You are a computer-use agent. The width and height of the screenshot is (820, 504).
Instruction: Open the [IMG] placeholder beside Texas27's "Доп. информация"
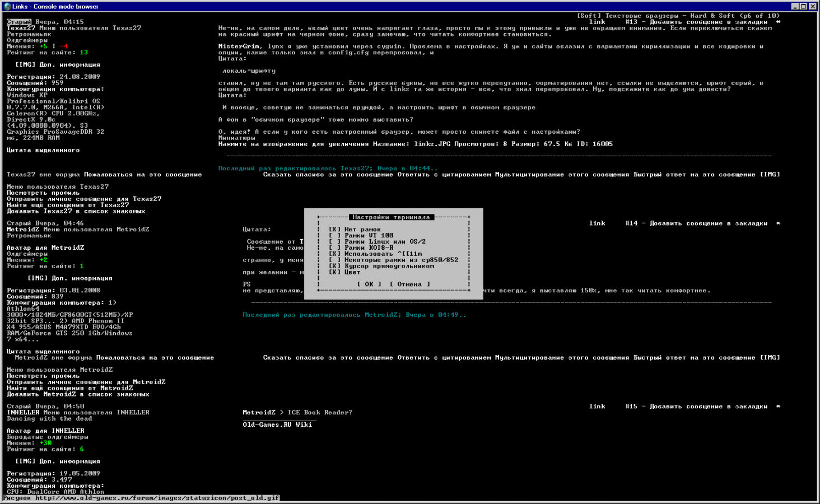pos(25,65)
